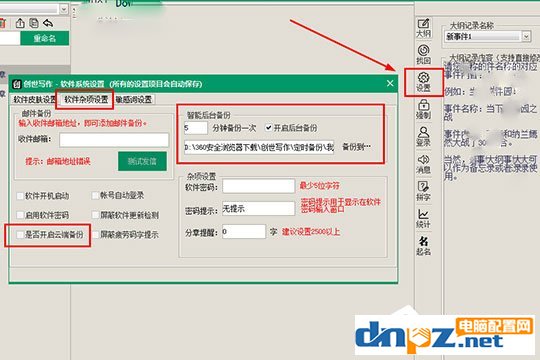Click the red 提示:邮箱地址错误 message
Screen dimensions: 540x360
tap(58, 161)
